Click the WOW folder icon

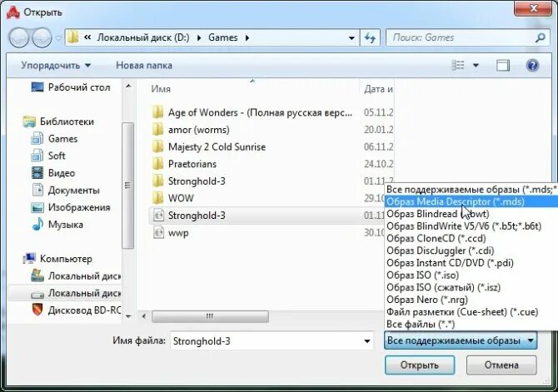pyautogui.click(x=157, y=198)
